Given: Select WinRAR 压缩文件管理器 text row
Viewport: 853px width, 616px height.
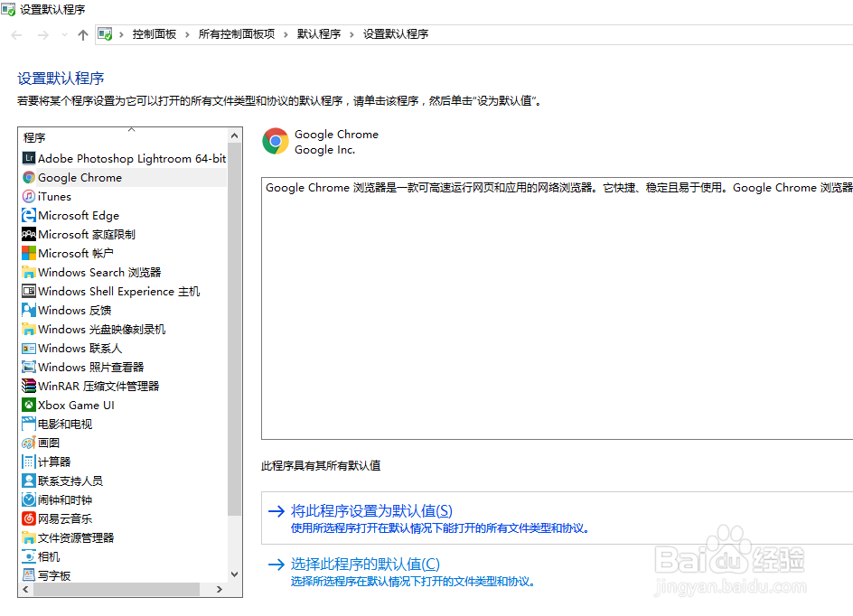Looking at the screenshot, I should (98, 386).
